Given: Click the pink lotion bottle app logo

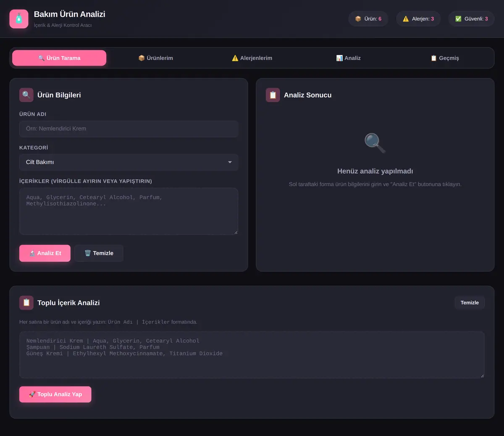Looking at the screenshot, I should (19, 19).
